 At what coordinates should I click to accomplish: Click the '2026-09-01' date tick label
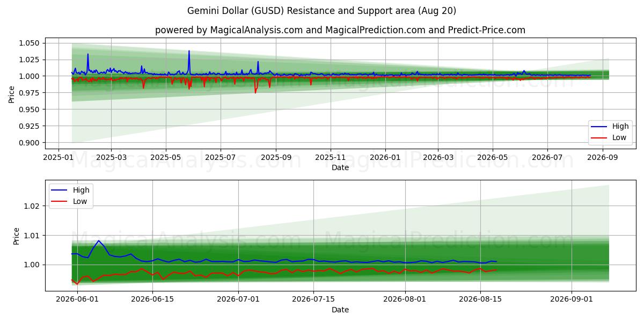572,299
